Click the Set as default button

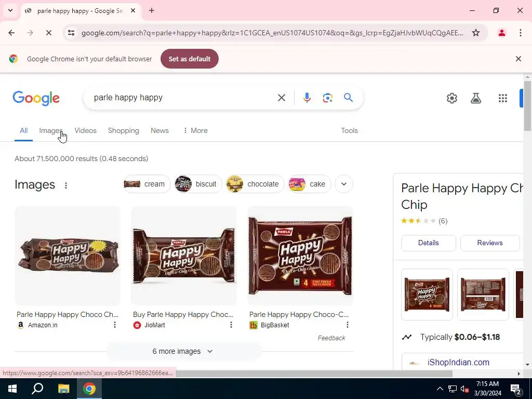189,59
